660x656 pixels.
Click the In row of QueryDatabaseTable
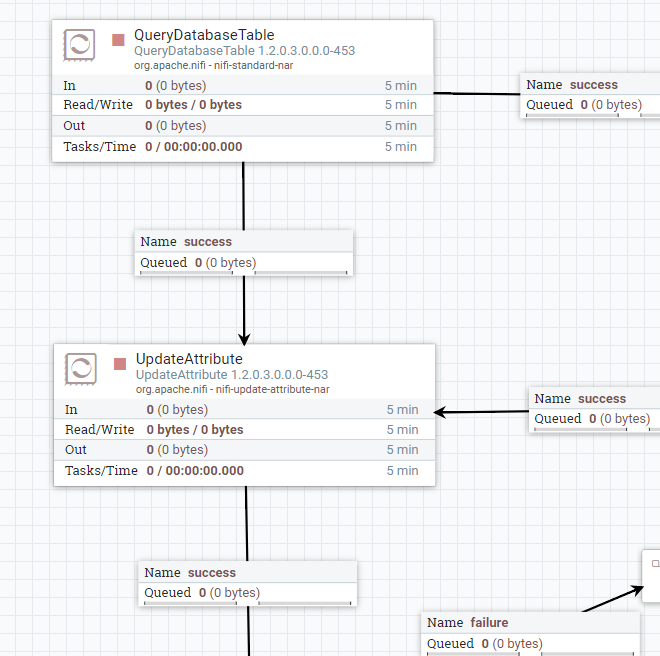click(x=242, y=85)
